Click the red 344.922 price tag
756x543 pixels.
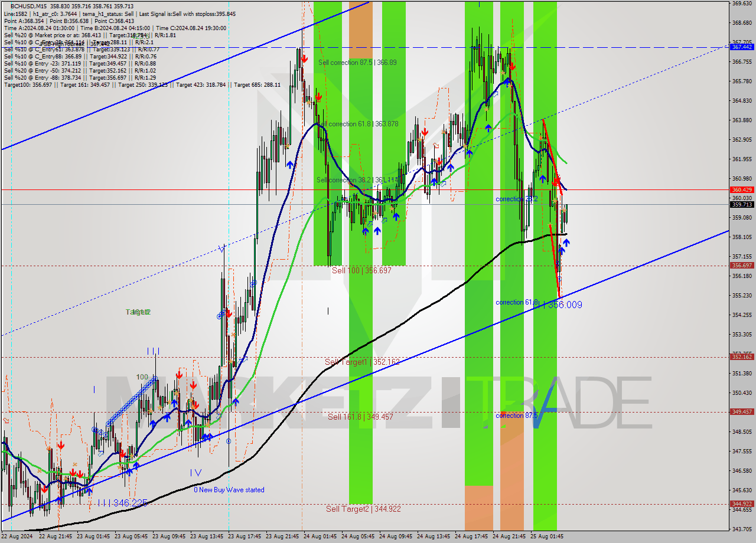(742, 504)
